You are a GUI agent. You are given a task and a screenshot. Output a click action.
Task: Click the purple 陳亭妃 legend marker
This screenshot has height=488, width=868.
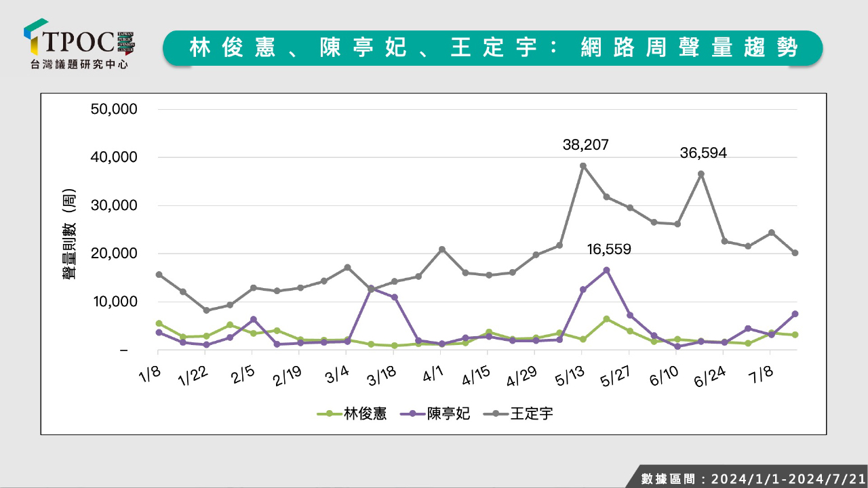(x=412, y=413)
